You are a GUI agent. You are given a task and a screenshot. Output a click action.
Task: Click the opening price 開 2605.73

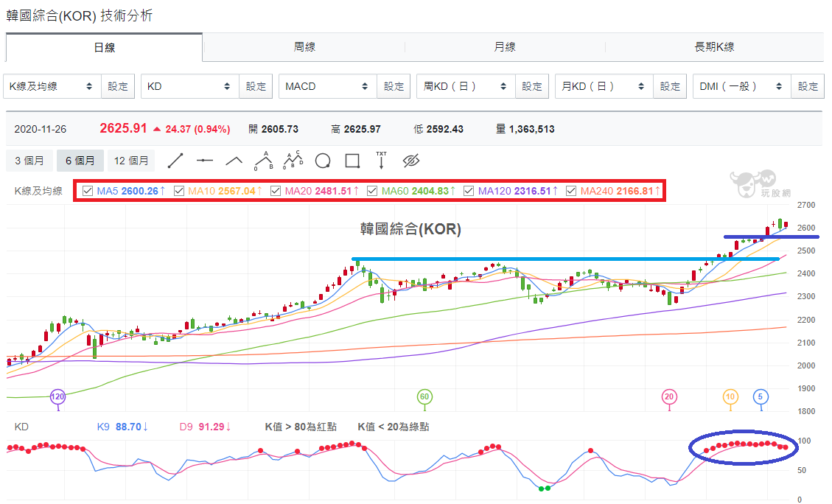pos(273,129)
